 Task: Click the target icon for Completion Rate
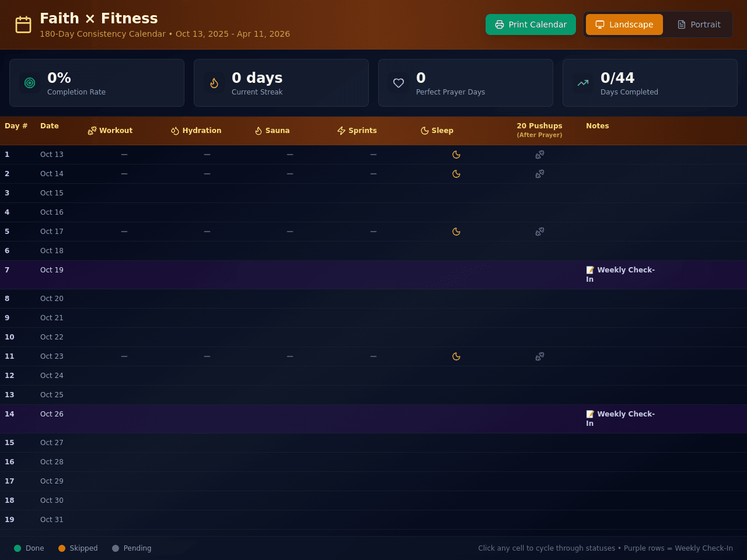pyautogui.click(x=30, y=83)
